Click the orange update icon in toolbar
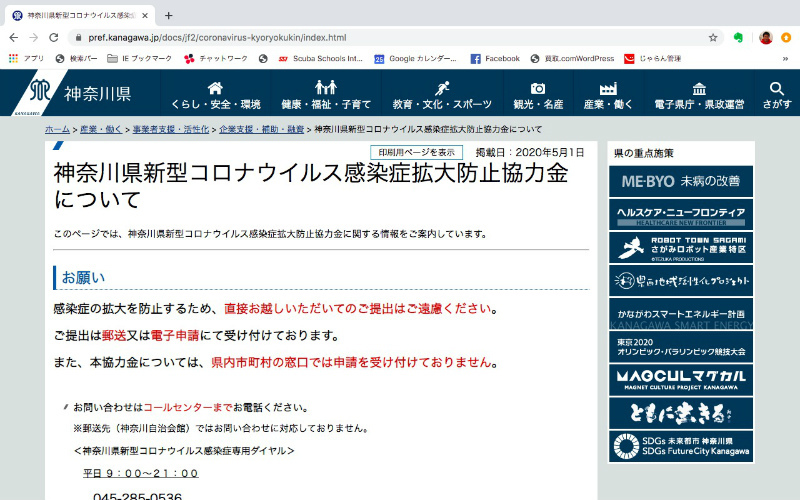 click(786, 38)
